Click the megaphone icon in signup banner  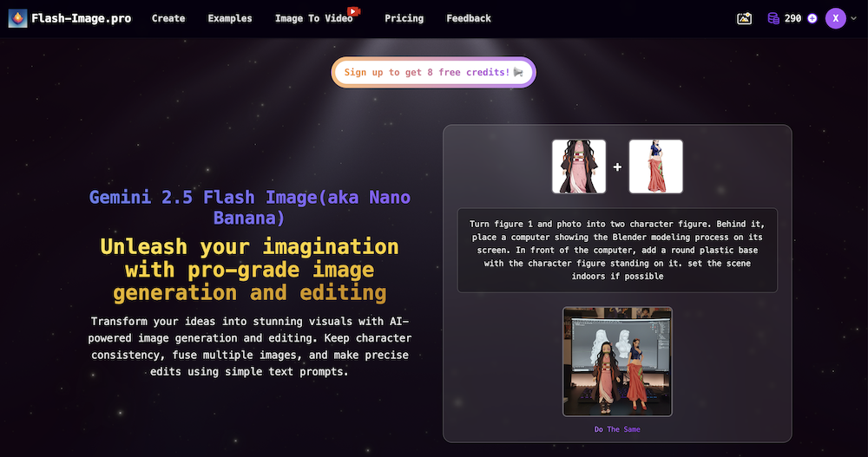coord(518,72)
